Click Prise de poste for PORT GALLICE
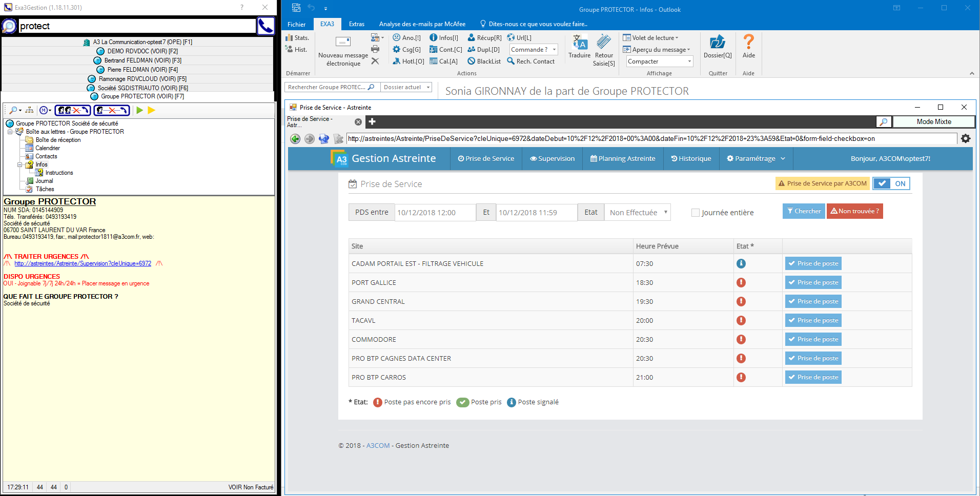The width and height of the screenshot is (980, 496). (813, 282)
